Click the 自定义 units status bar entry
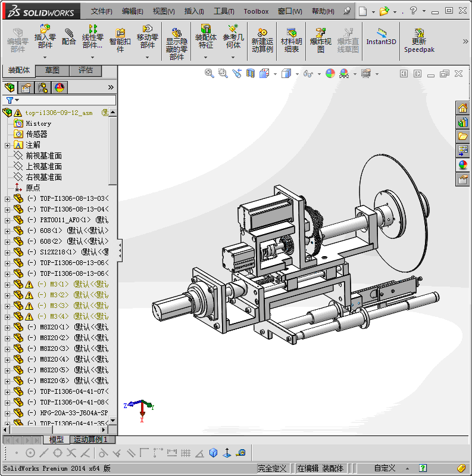472x476 pixels. pos(385,468)
